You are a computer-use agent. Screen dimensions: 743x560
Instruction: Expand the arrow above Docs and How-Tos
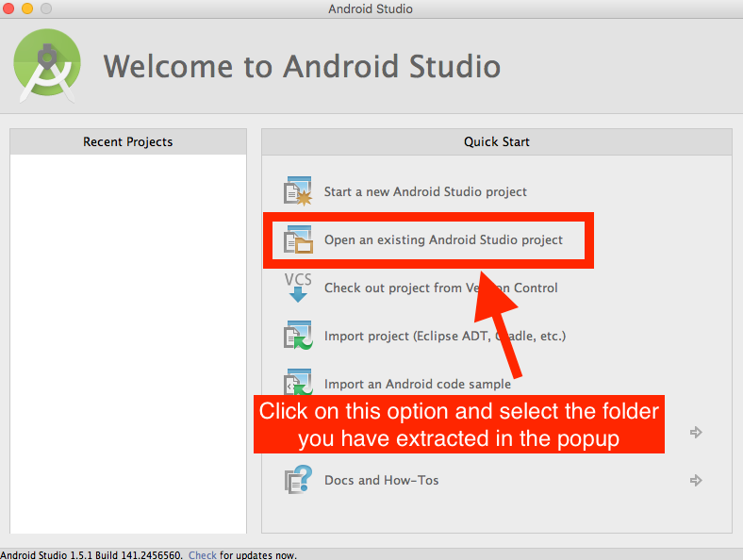tap(696, 432)
